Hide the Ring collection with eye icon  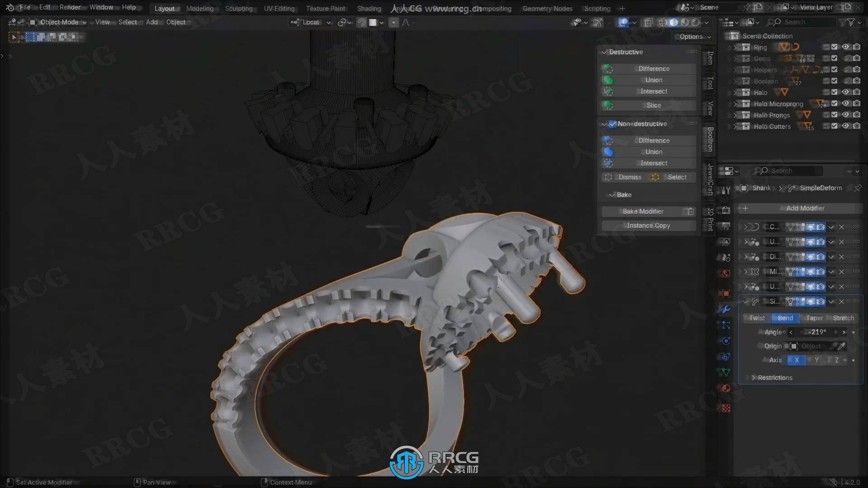pyautogui.click(x=845, y=47)
